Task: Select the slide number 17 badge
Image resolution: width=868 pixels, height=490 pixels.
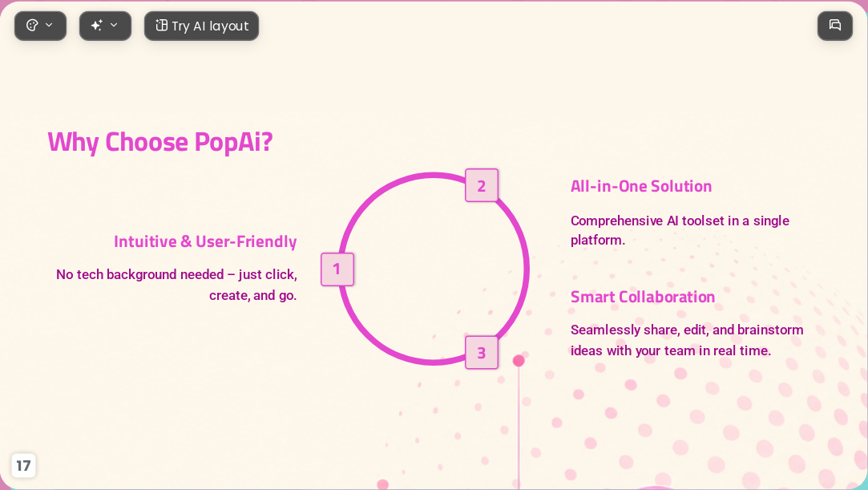Action: tap(23, 465)
